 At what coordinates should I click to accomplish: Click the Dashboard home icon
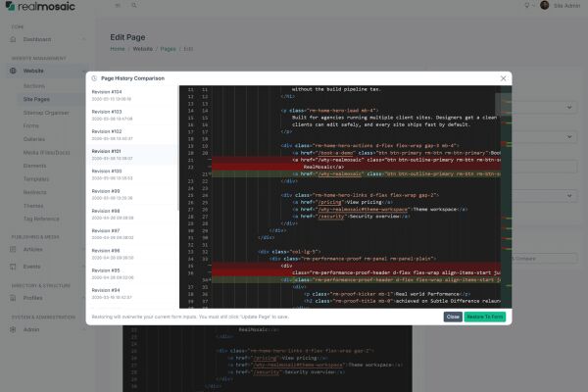(x=13, y=39)
